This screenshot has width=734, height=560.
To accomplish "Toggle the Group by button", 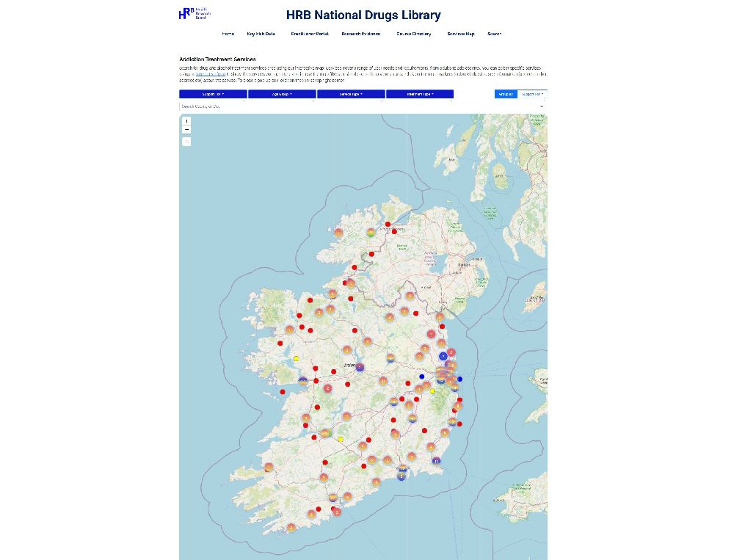I will [x=506, y=94].
